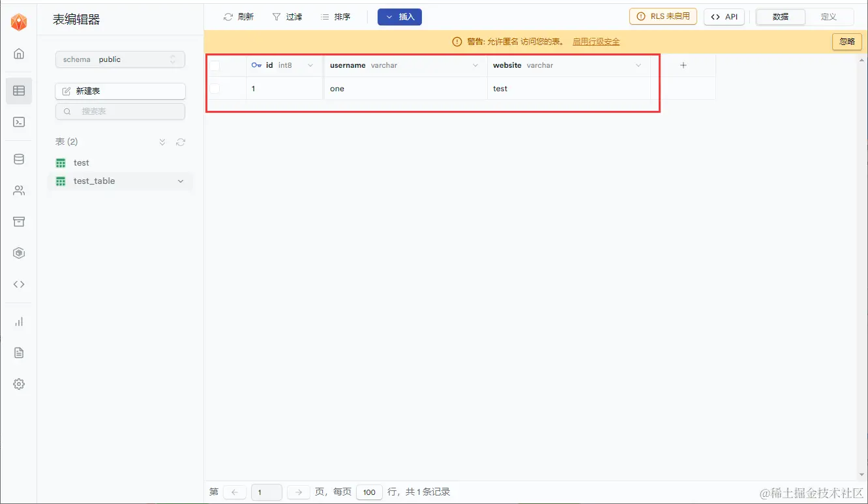Open the website column header dropdown arrow

pyautogui.click(x=638, y=65)
